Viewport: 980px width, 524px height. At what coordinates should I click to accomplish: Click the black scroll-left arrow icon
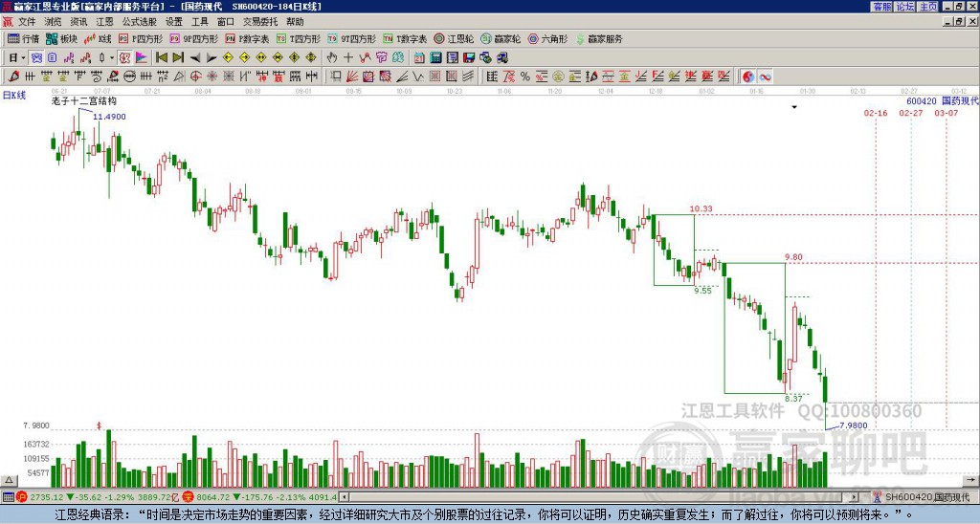click(x=194, y=58)
